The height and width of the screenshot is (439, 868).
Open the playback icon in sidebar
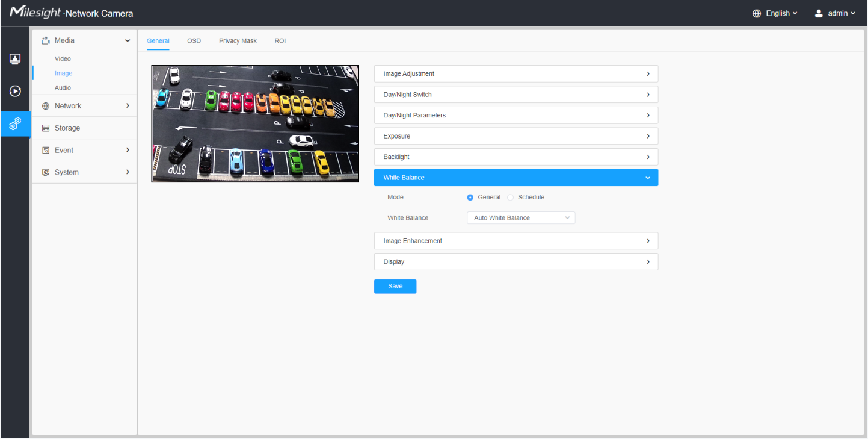15,92
